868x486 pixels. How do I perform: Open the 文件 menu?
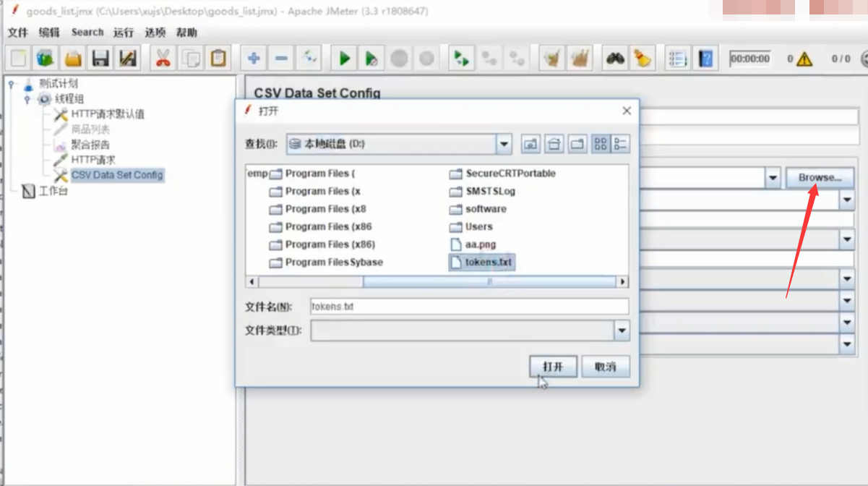(17, 33)
